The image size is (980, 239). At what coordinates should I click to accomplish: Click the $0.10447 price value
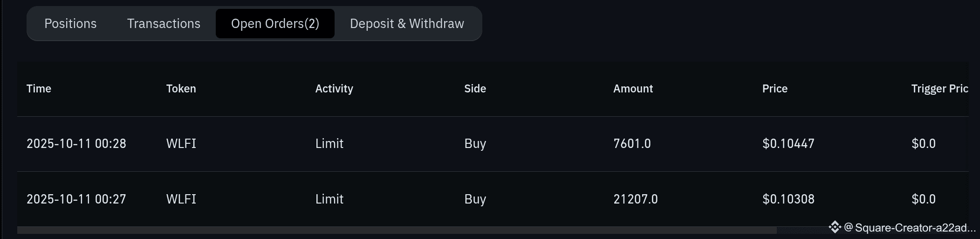pyautogui.click(x=788, y=144)
